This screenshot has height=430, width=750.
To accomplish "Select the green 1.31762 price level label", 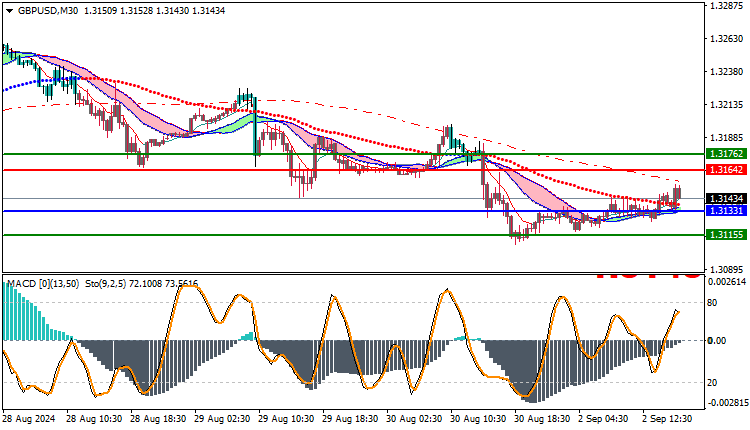I will [x=726, y=154].
